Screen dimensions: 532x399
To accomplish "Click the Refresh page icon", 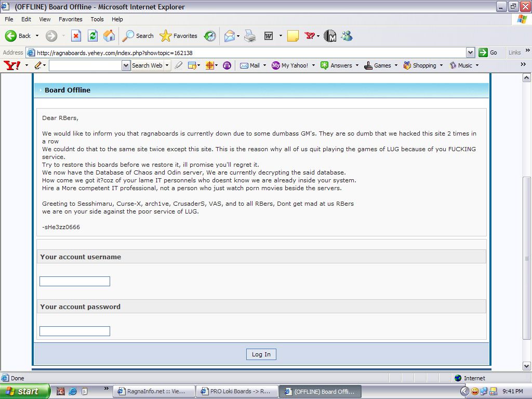I will pos(92,36).
